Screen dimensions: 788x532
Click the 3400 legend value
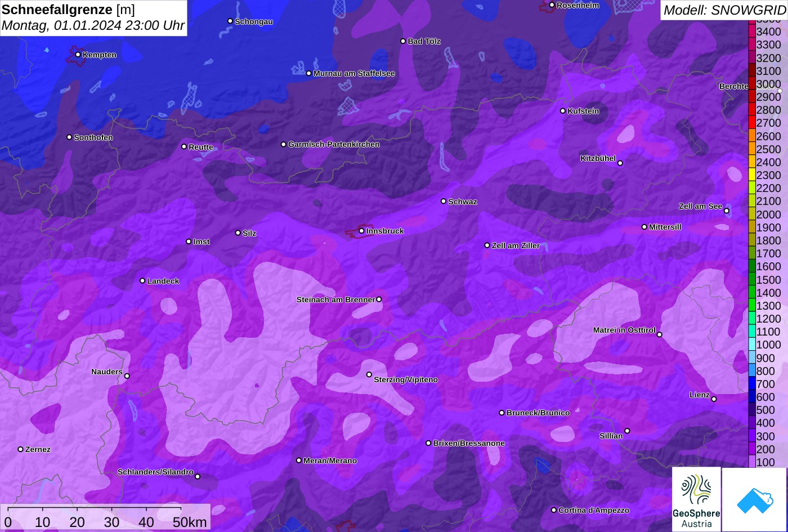[x=769, y=32]
